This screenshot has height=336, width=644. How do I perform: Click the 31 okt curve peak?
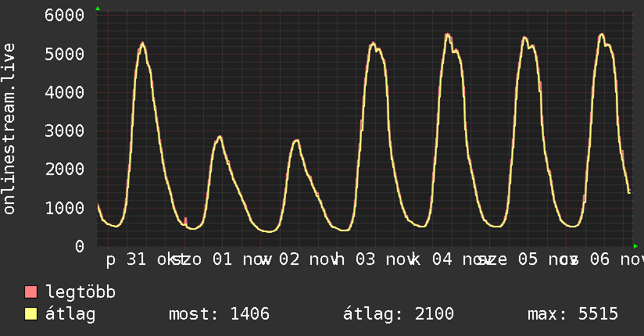[142, 43]
